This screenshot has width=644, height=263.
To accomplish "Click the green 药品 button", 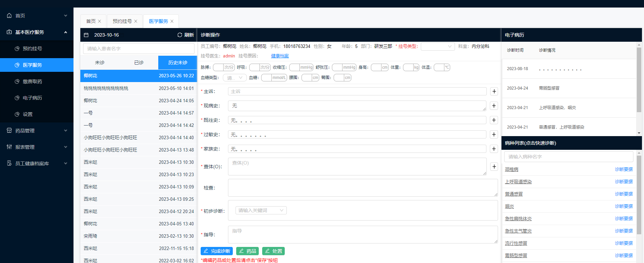I will (247, 251).
